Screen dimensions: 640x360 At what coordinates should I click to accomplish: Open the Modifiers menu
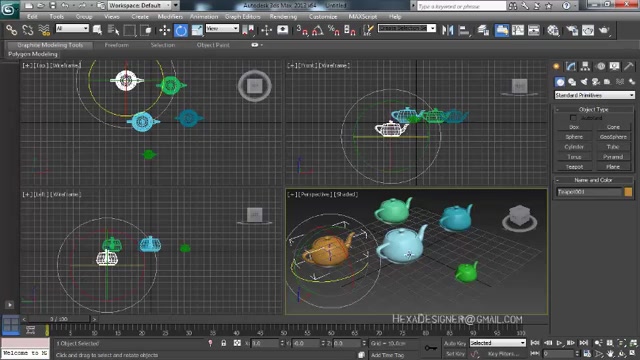[x=170, y=16]
